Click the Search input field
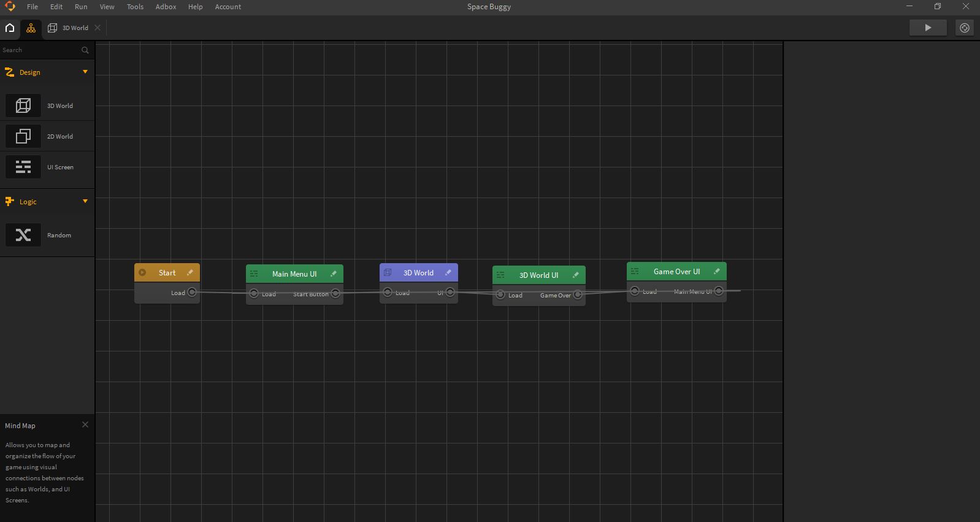The width and height of the screenshot is (980, 522). coord(40,50)
